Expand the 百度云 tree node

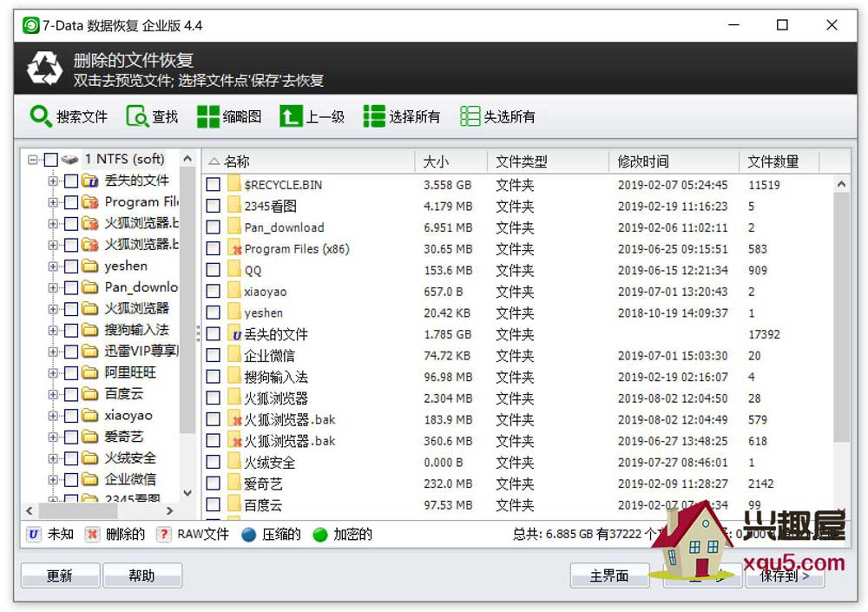53,394
